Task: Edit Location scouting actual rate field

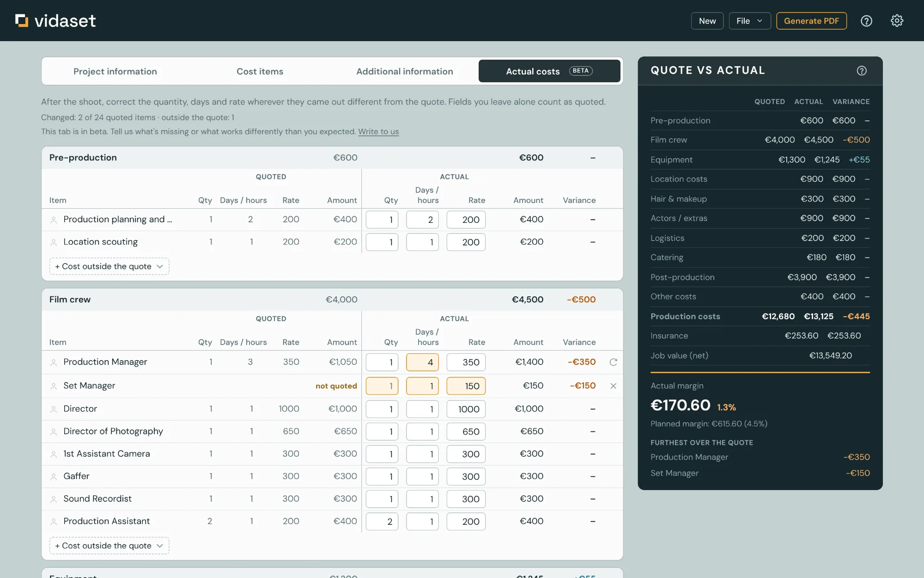Action: pos(466,242)
